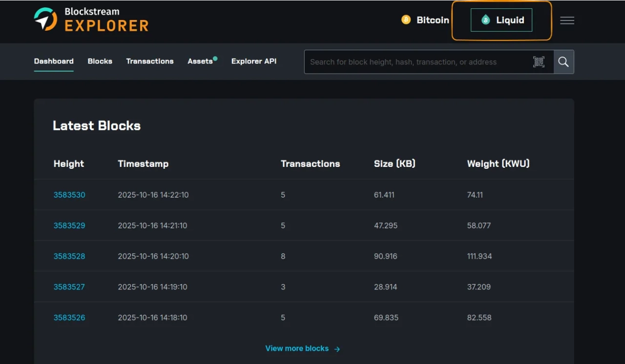Go to the Blocks tab
This screenshot has width=625, height=364.
tap(100, 61)
